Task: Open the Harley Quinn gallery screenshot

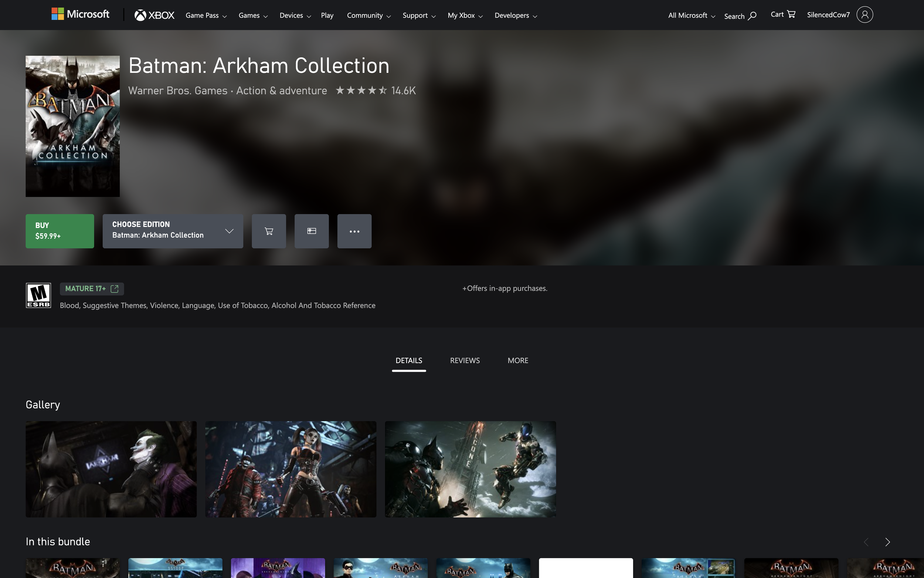Action: (x=290, y=469)
